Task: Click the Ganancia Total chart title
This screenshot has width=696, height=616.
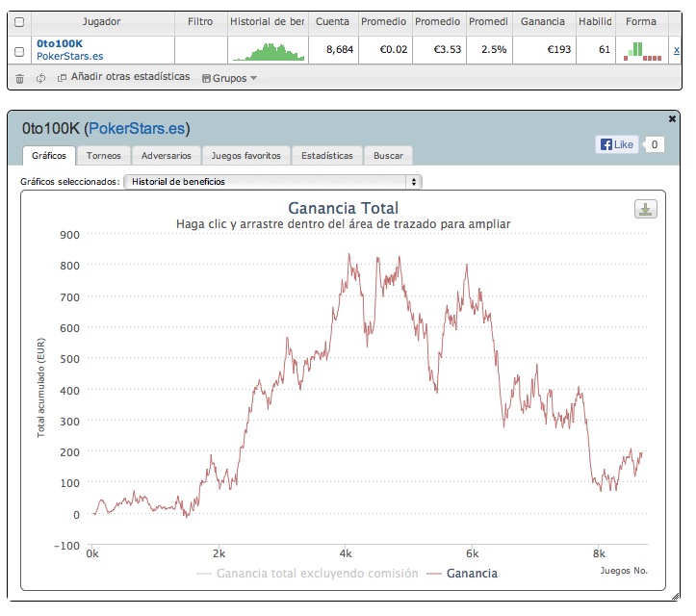Action: 343,208
